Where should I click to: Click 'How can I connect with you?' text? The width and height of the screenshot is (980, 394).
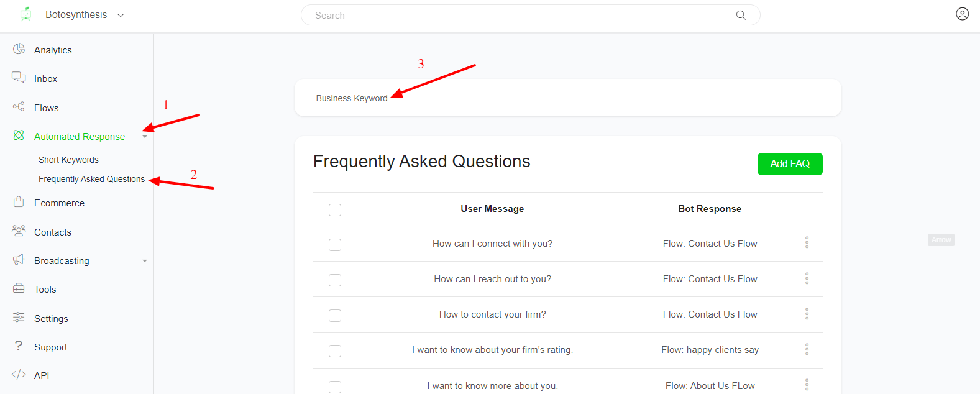pos(492,244)
